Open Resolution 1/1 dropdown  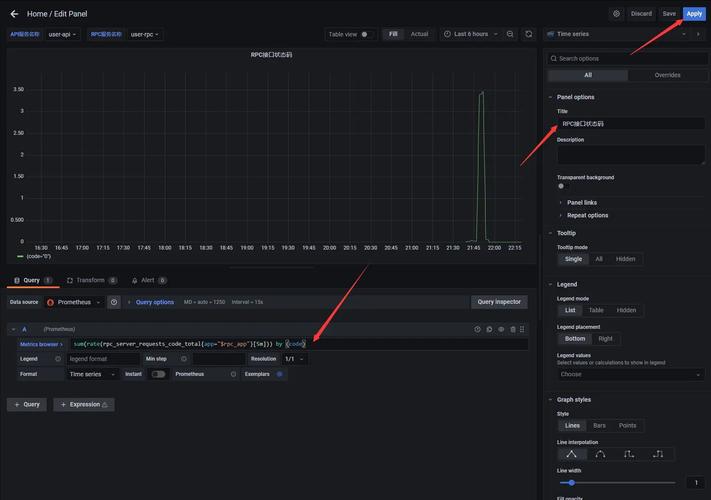pos(294,359)
